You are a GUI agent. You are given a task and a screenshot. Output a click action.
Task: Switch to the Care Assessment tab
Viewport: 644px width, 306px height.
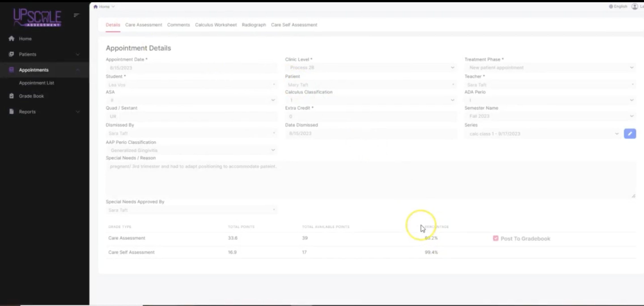144,25
